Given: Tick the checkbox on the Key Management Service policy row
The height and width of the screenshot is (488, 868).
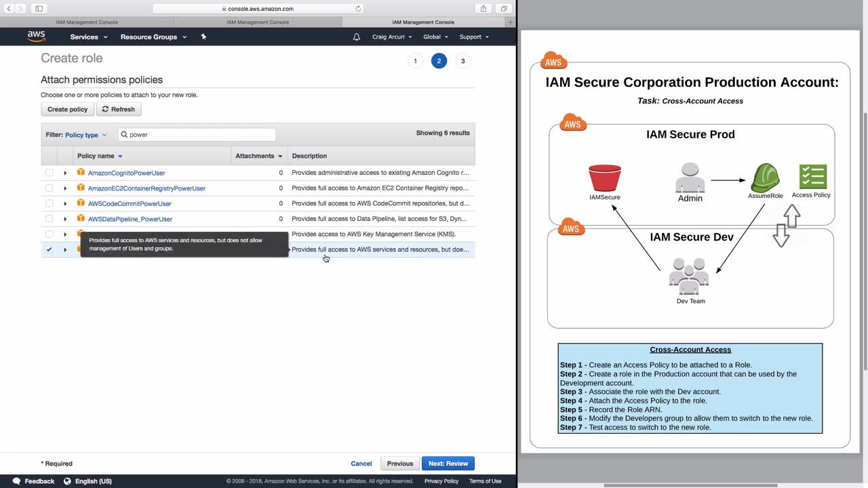Looking at the screenshot, I should point(49,235).
